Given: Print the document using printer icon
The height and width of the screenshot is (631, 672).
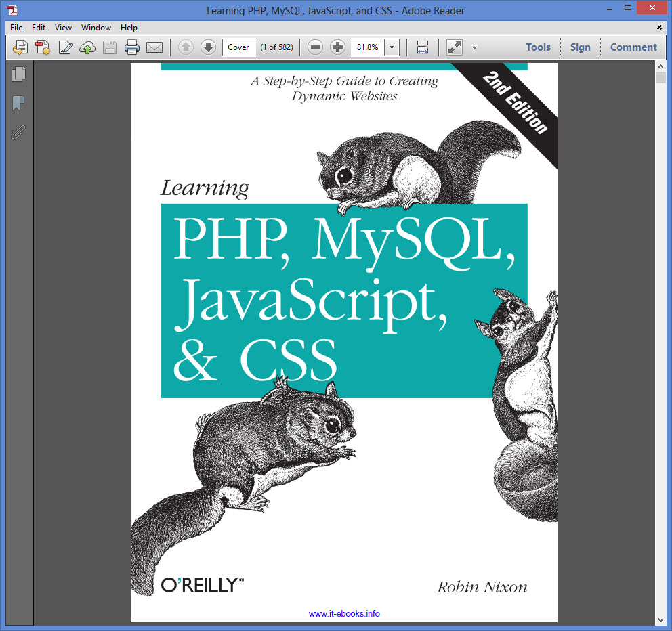Looking at the screenshot, I should [x=131, y=47].
